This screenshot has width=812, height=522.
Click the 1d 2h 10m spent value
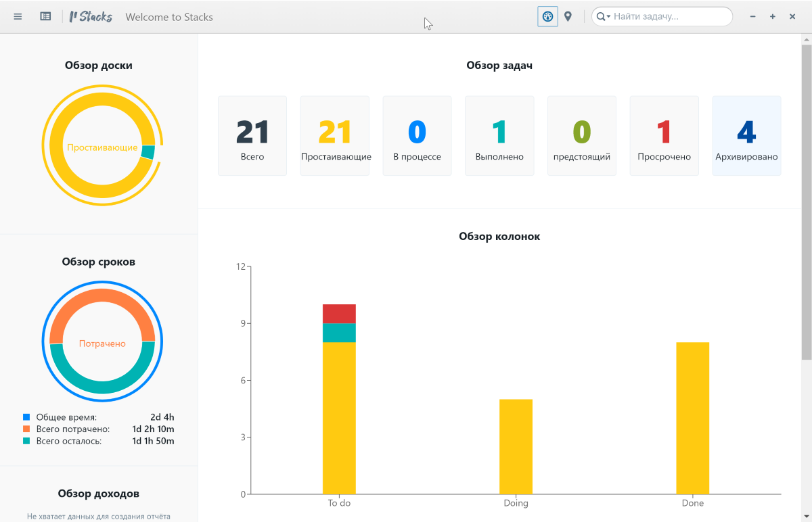153,429
